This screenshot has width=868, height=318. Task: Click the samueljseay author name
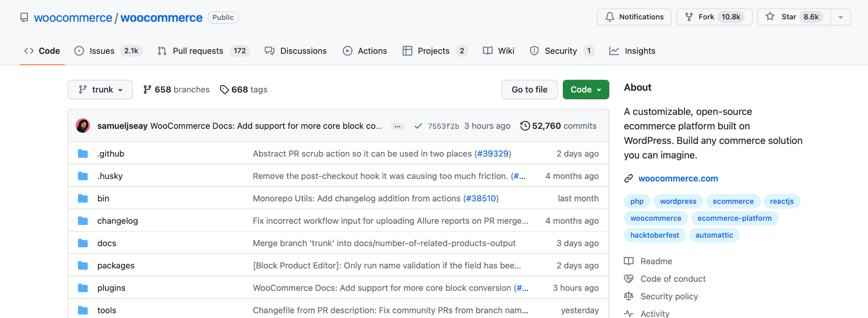122,126
